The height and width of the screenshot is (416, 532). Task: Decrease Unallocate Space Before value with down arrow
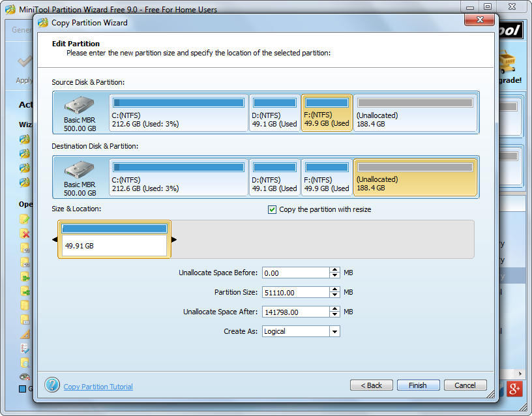point(334,275)
